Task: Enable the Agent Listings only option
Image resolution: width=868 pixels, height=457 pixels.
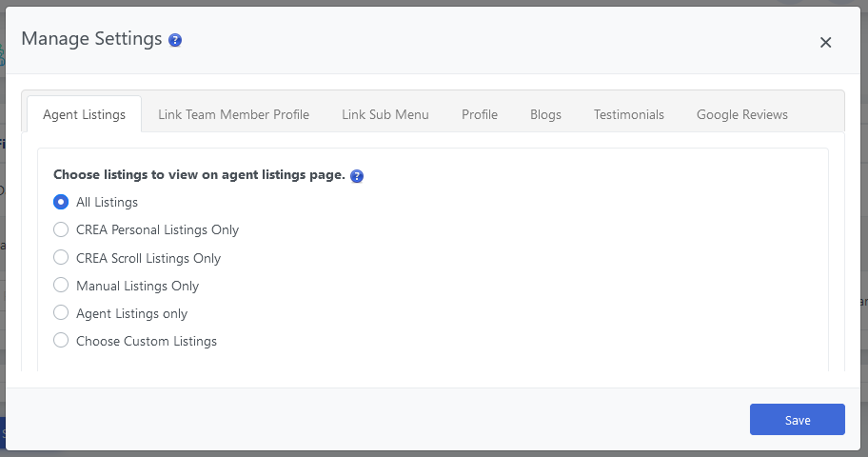Action: pyautogui.click(x=61, y=313)
